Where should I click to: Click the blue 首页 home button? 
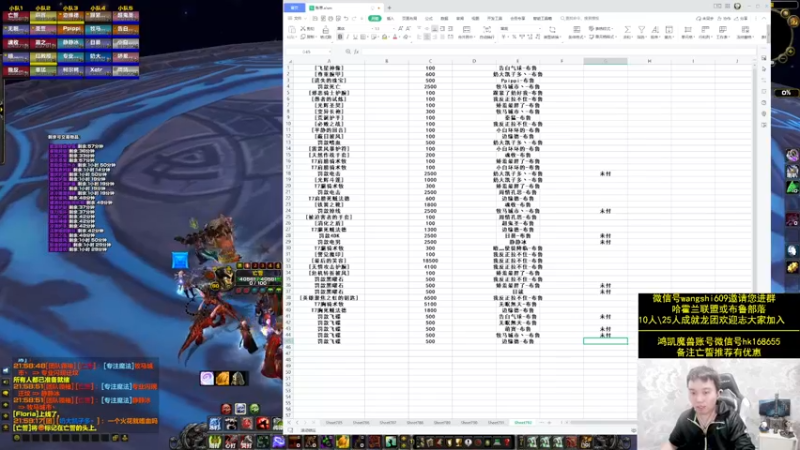click(x=294, y=8)
